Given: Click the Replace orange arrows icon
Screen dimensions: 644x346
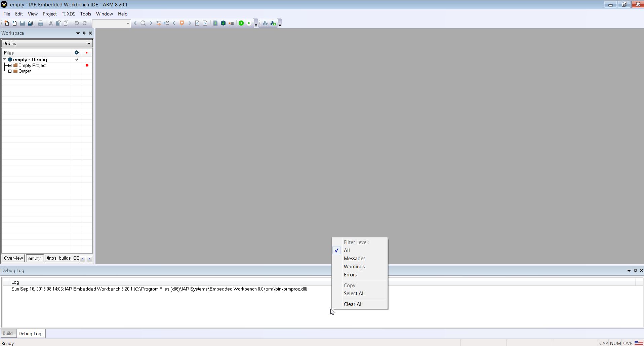Looking at the screenshot, I should coord(159,23).
